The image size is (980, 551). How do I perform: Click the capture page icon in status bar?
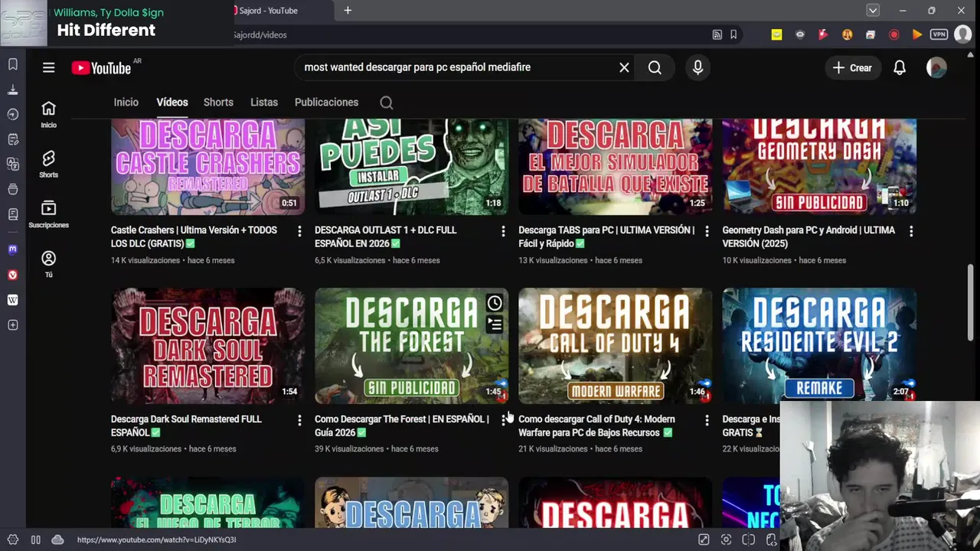726,540
